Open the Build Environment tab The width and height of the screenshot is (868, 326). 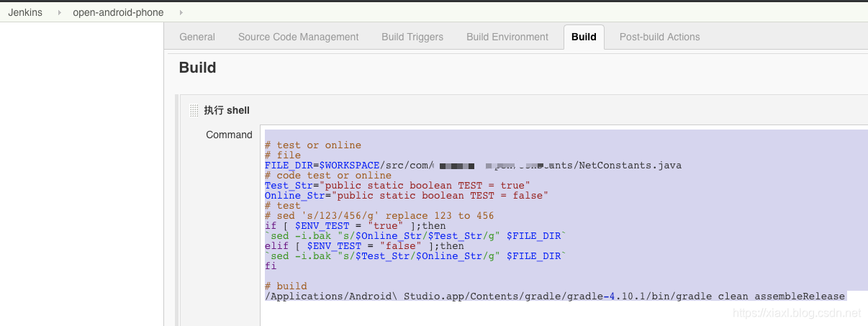[x=507, y=37]
